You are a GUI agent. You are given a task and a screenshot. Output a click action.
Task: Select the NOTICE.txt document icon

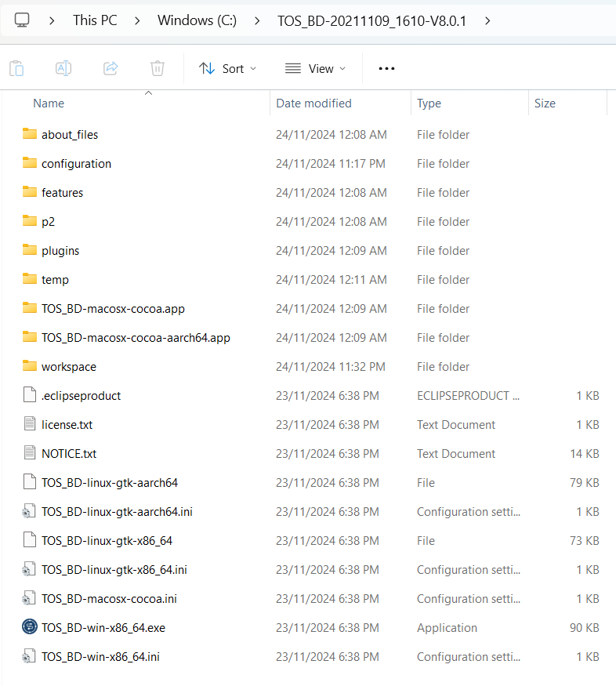pos(29,453)
